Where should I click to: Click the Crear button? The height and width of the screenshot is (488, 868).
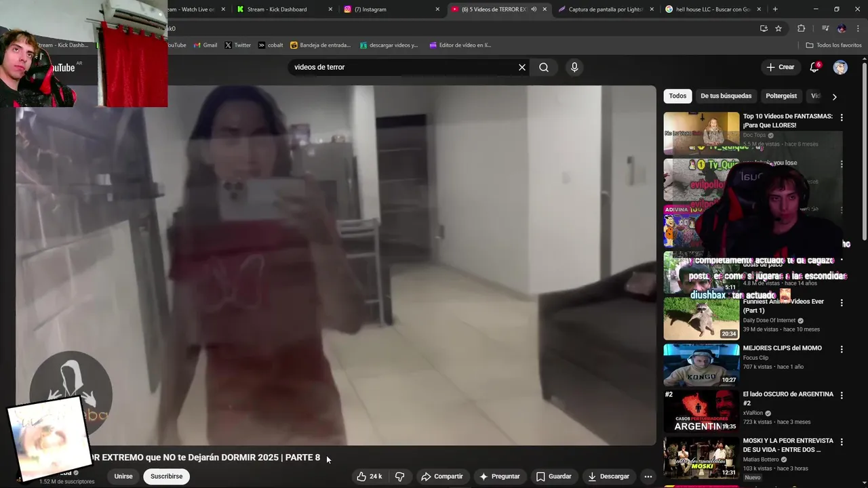click(x=780, y=67)
